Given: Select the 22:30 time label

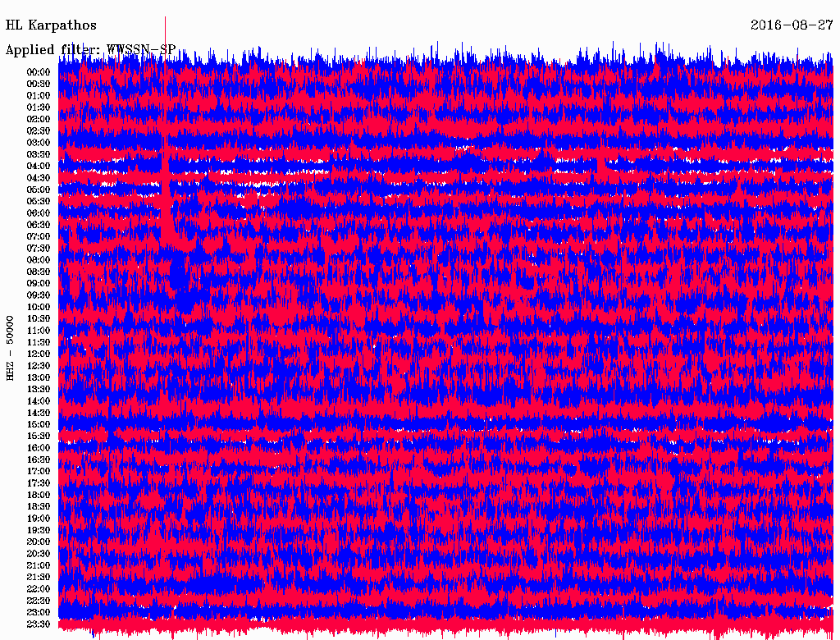Looking at the screenshot, I should [39, 601].
